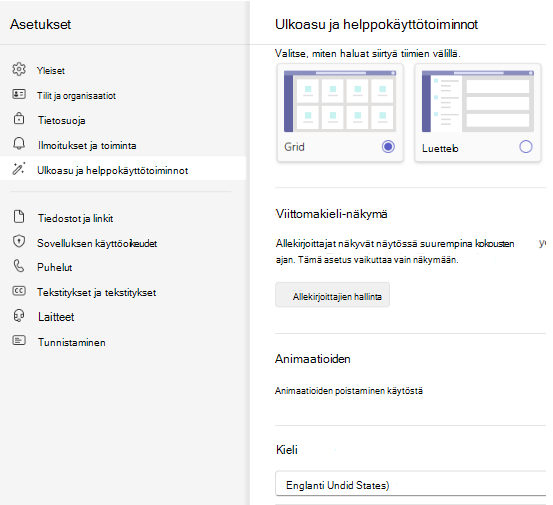Click the caption icon beside Tunnistaminen

click(19, 341)
